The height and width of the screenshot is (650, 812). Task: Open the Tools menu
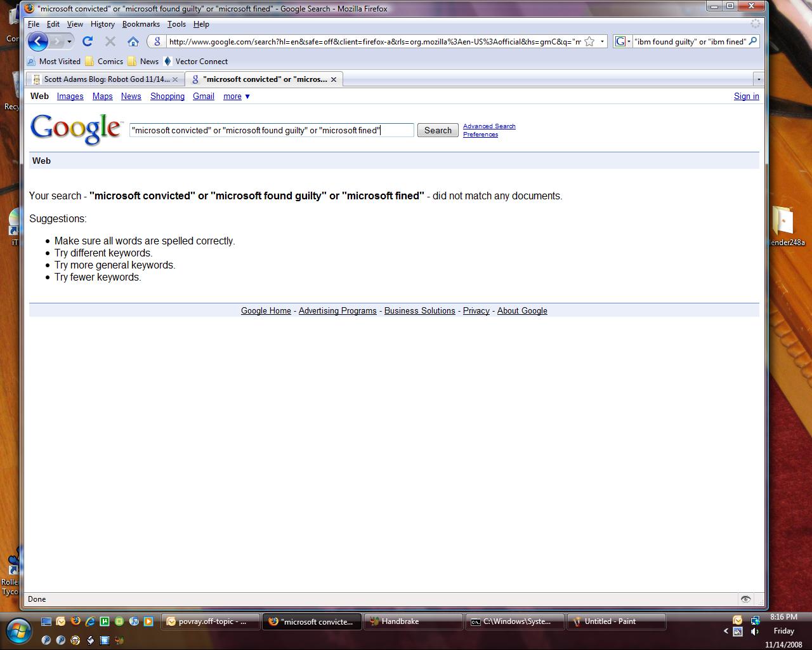pos(176,24)
